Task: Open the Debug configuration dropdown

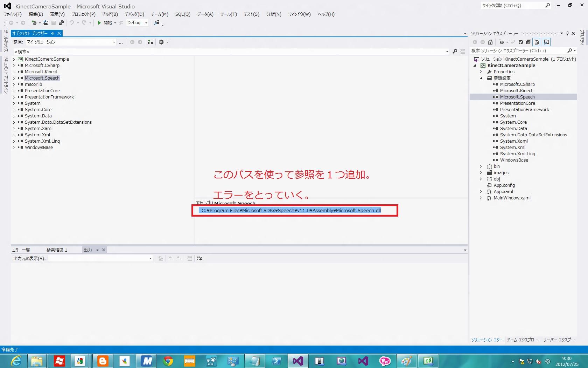Action: (x=146, y=23)
